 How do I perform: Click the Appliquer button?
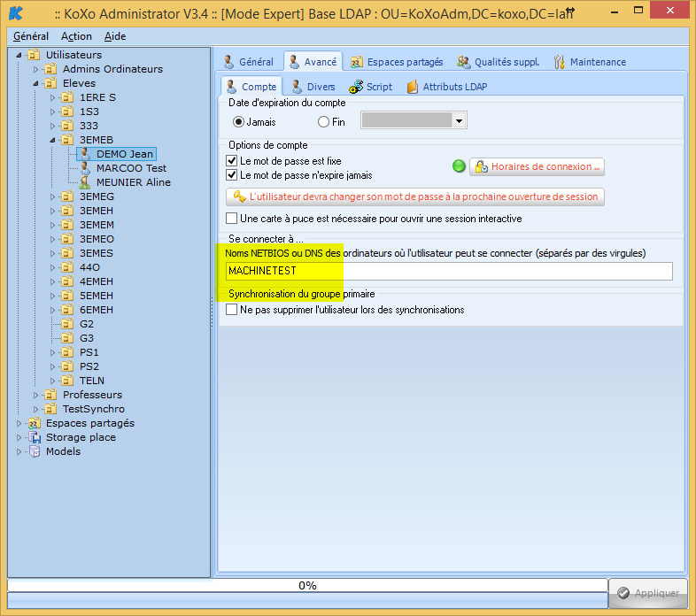648,593
